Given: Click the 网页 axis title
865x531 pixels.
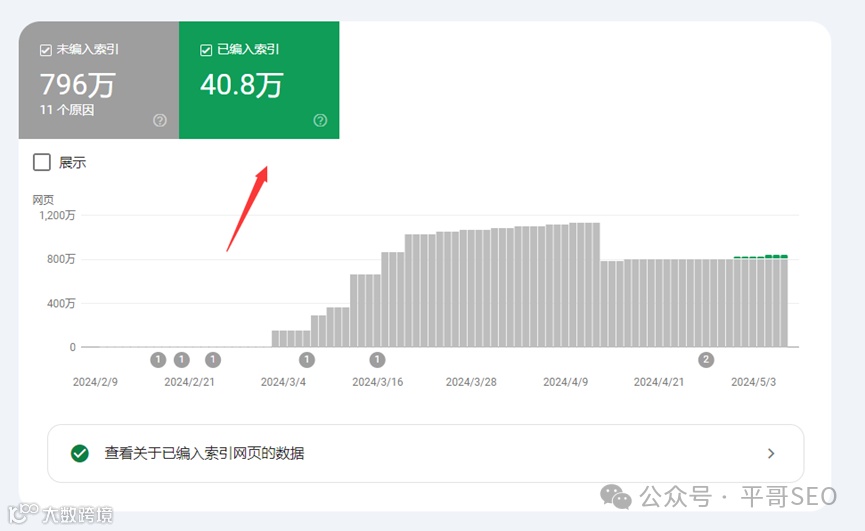Looking at the screenshot, I should [43, 200].
